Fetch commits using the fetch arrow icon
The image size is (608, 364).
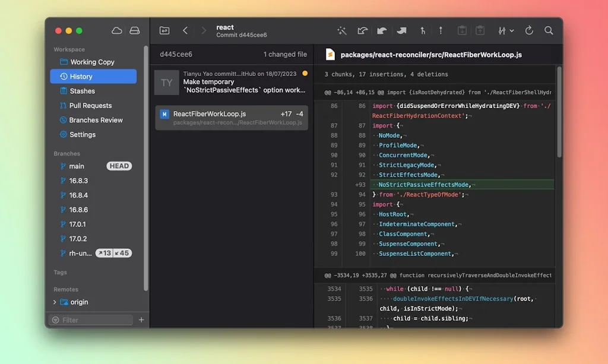(x=363, y=30)
